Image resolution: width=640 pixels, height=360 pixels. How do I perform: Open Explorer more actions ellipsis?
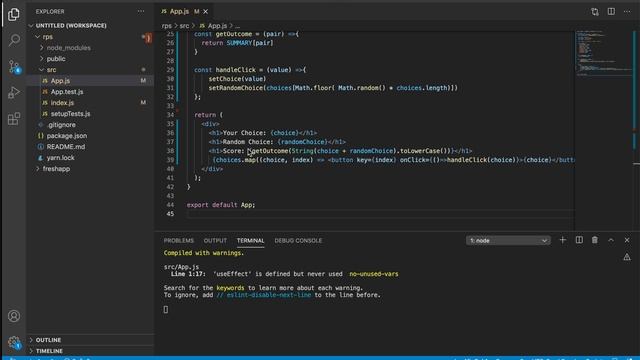141,11
